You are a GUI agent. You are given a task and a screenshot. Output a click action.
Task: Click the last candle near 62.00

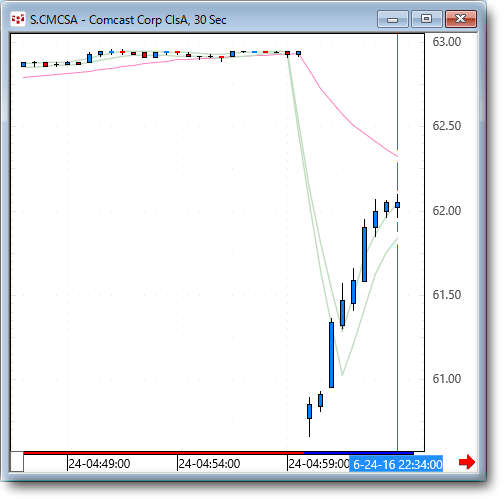click(397, 205)
